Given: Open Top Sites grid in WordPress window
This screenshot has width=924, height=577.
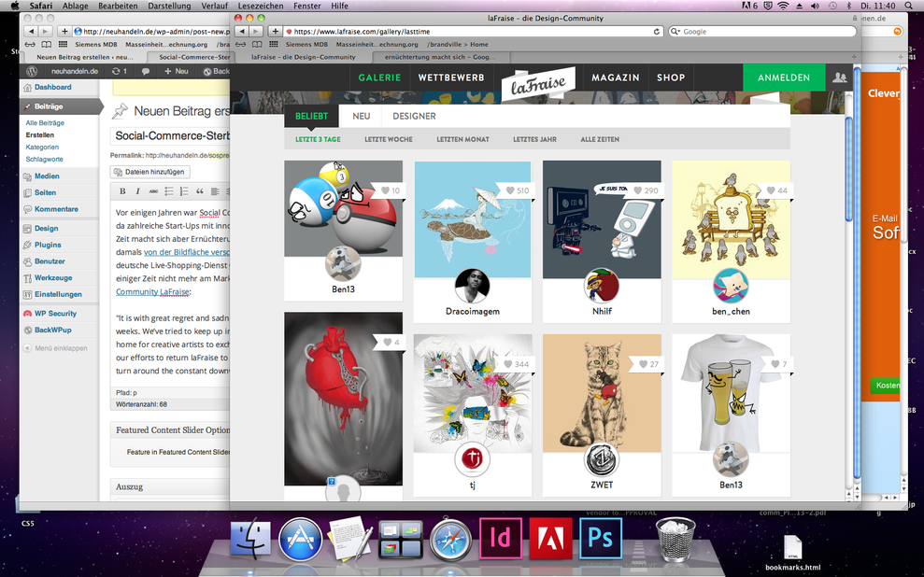Looking at the screenshot, I should [x=63, y=44].
